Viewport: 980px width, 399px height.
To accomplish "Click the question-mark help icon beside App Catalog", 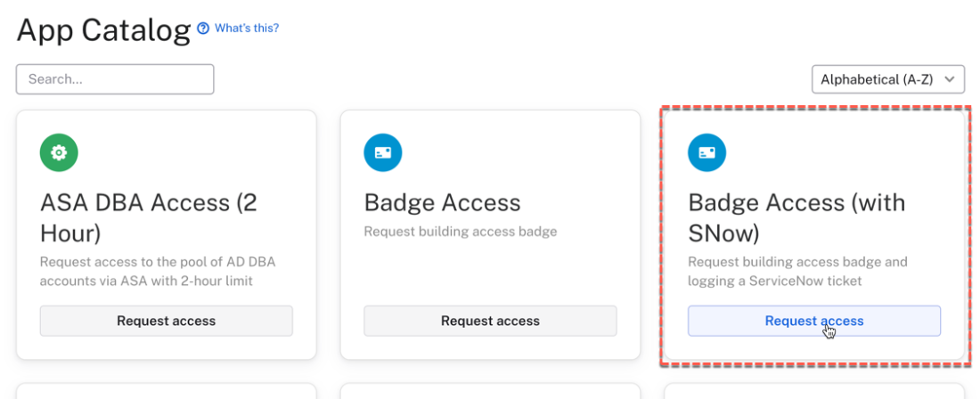I will pyautogui.click(x=203, y=28).
